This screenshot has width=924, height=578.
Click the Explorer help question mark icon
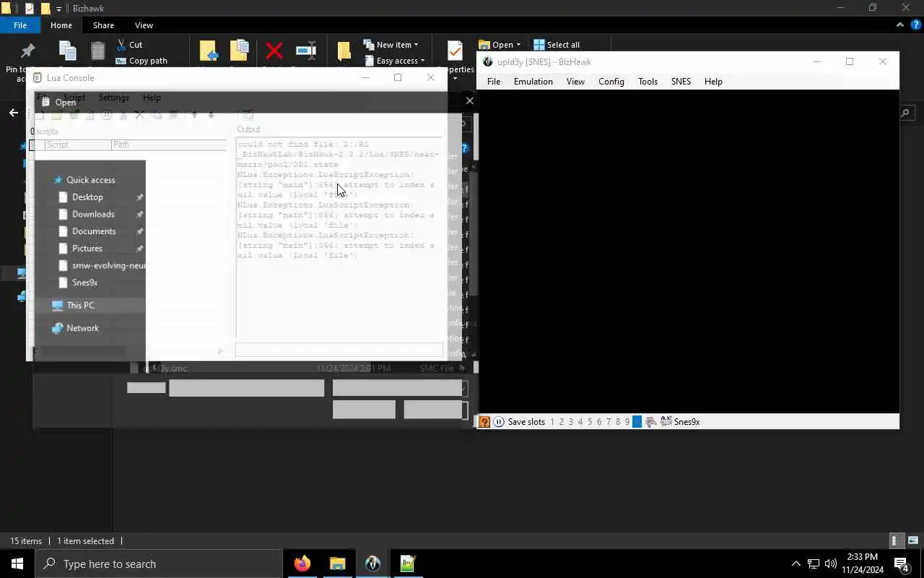(x=915, y=25)
